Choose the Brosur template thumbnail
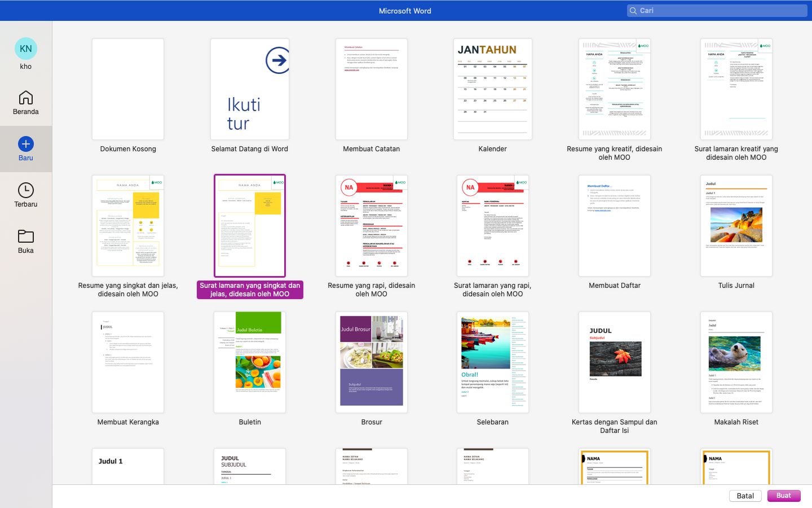This screenshot has height=508, width=812. coord(372,362)
